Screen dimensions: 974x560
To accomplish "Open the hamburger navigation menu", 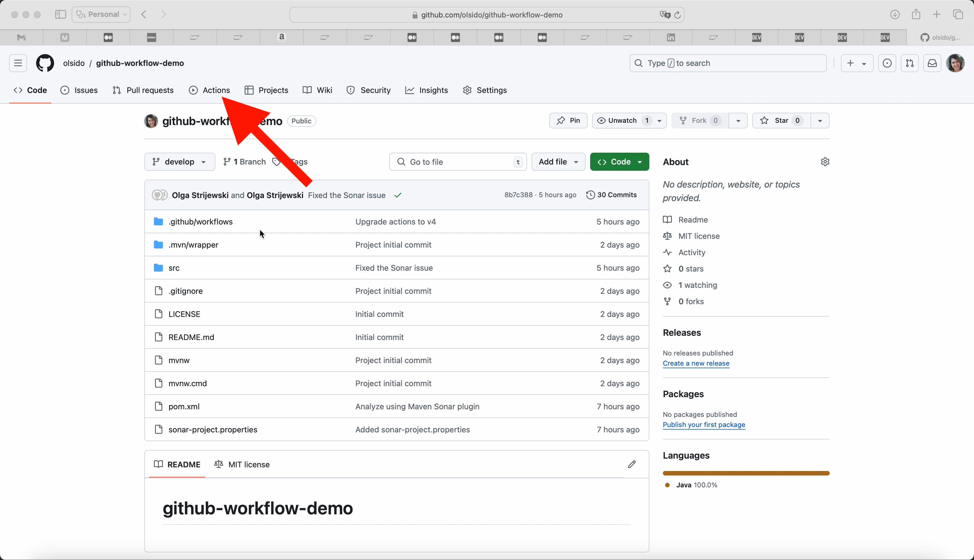I will pyautogui.click(x=18, y=63).
